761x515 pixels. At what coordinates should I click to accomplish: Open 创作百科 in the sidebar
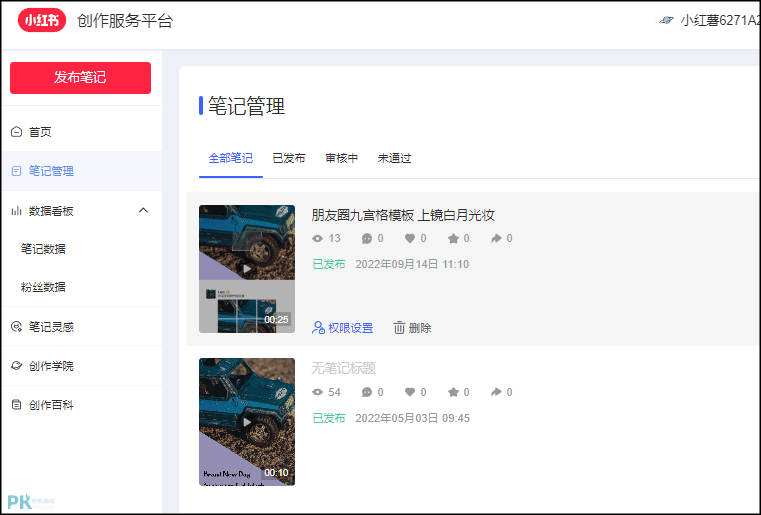click(82, 405)
